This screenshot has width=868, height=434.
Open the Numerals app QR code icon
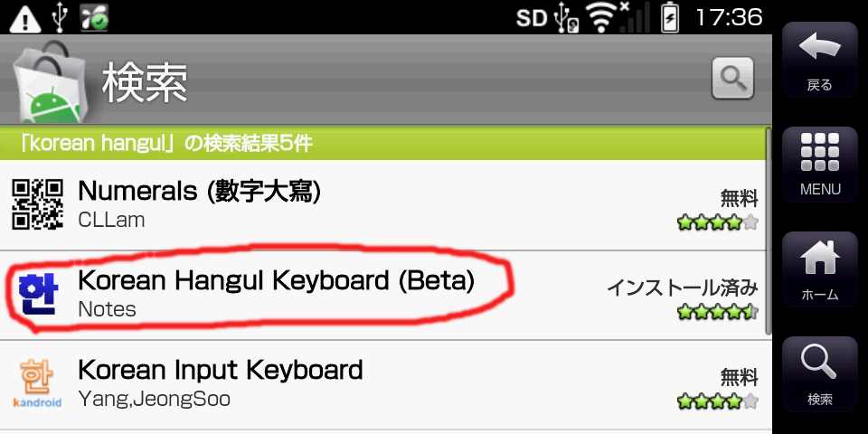point(38,203)
